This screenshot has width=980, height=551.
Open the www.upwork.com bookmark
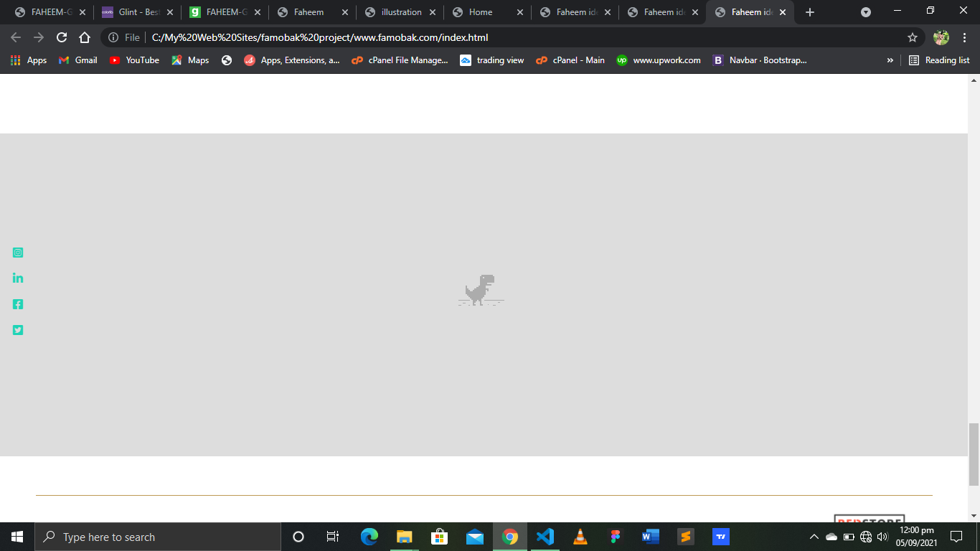(x=659, y=60)
